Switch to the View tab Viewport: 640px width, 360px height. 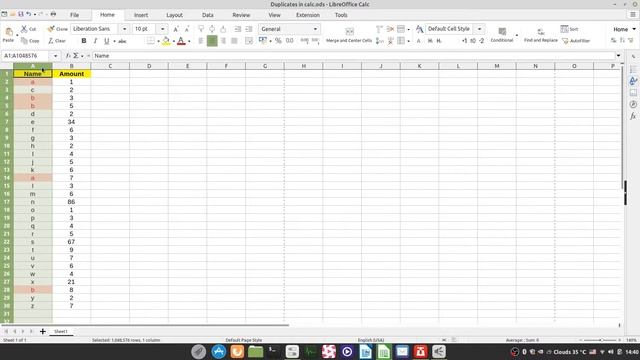point(274,15)
